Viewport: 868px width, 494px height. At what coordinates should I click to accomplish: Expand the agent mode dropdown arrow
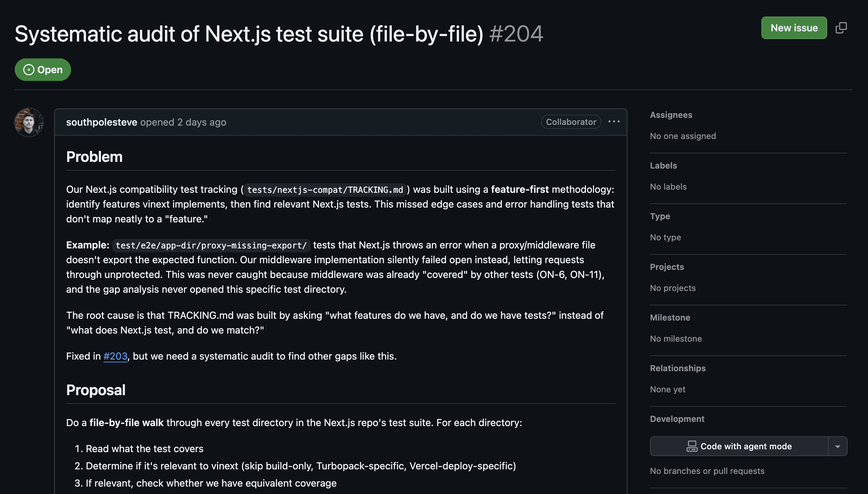tap(838, 446)
